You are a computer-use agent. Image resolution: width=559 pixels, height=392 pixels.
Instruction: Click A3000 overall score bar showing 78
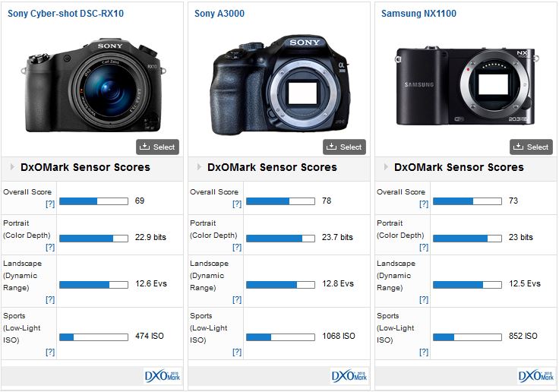(280, 201)
